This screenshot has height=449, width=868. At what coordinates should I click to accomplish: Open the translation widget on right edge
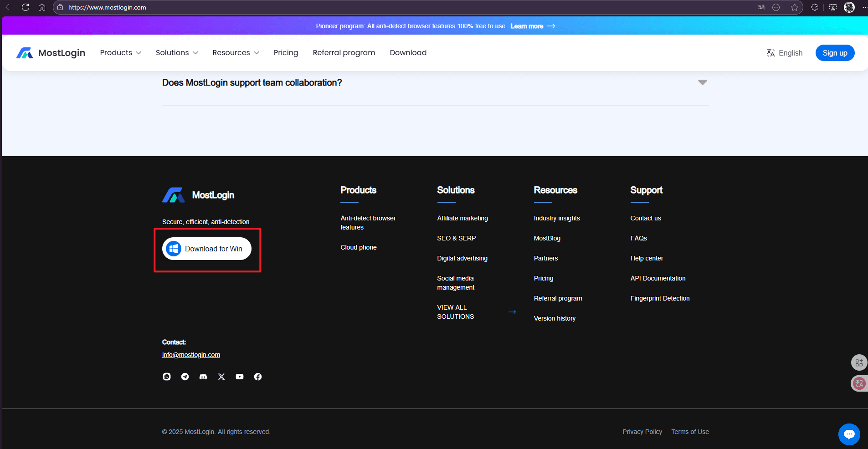tap(859, 383)
